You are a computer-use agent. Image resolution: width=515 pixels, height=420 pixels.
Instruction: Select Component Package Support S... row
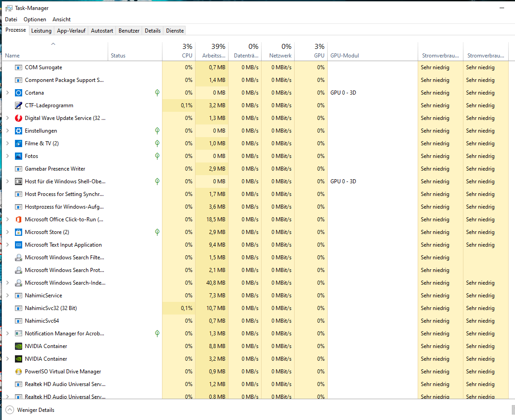coord(256,80)
